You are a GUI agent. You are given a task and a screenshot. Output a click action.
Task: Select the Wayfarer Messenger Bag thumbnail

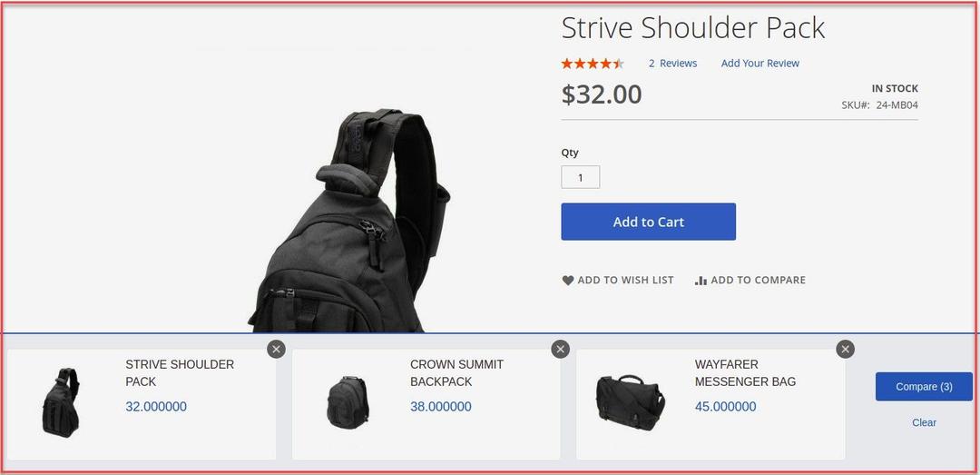point(630,402)
